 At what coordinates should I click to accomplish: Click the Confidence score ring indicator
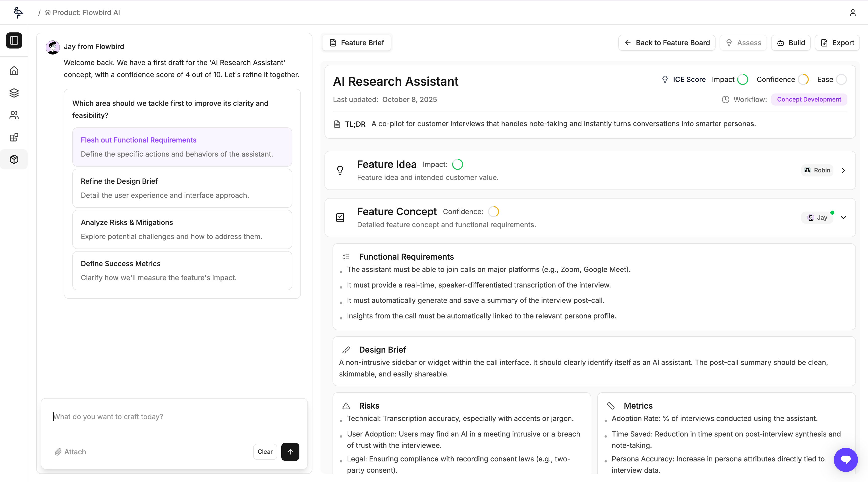tap(803, 80)
